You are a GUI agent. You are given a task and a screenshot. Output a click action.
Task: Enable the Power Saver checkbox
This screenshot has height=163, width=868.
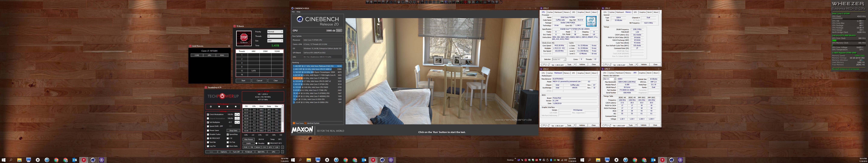[208, 130]
